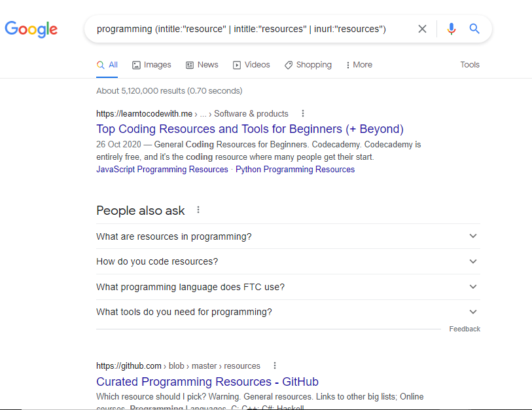Click the Google logo
532x410 pixels.
[31, 29]
